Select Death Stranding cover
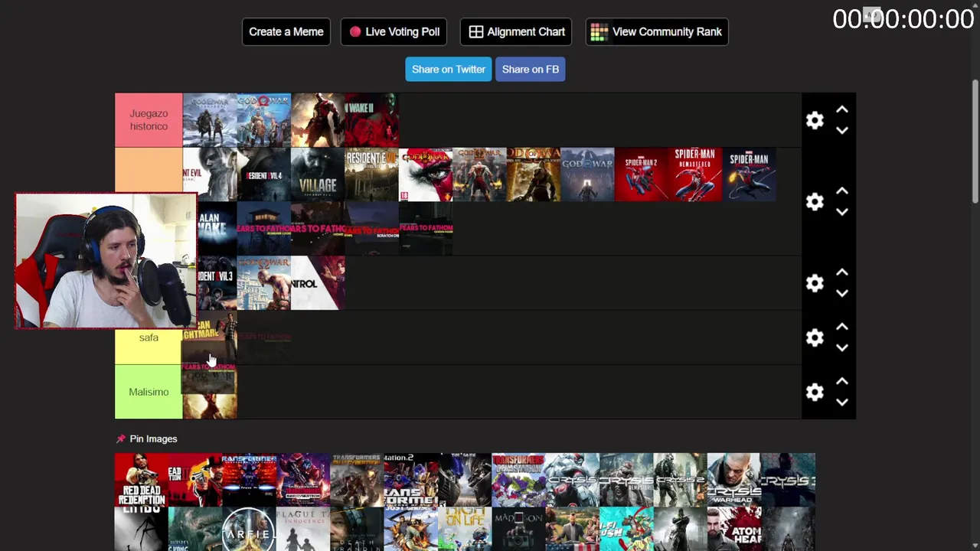Image resolution: width=980 pixels, height=551 pixels. (x=357, y=529)
